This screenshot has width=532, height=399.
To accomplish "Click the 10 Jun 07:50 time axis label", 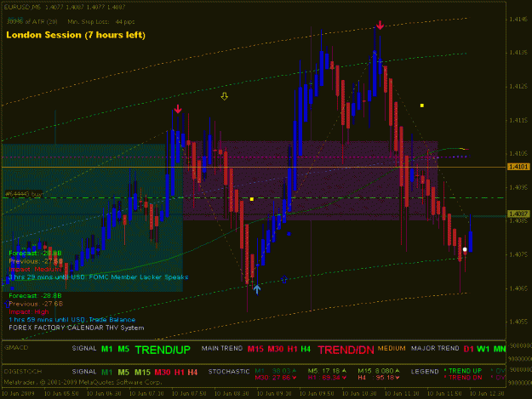I will coord(189,393).
